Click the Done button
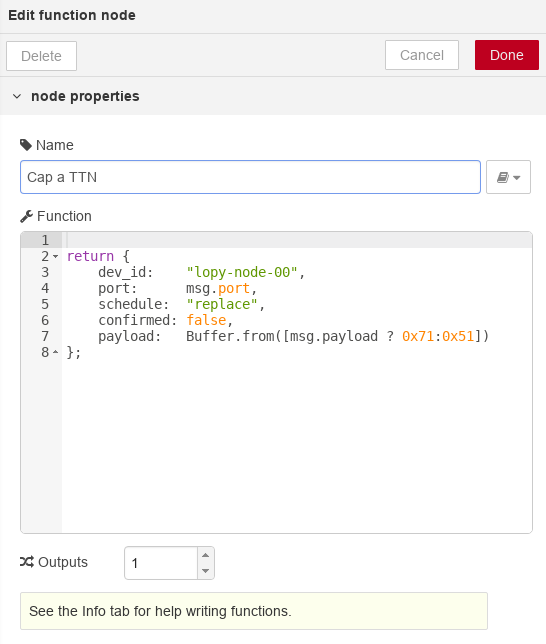546x644 pixels. pos(507,55)
